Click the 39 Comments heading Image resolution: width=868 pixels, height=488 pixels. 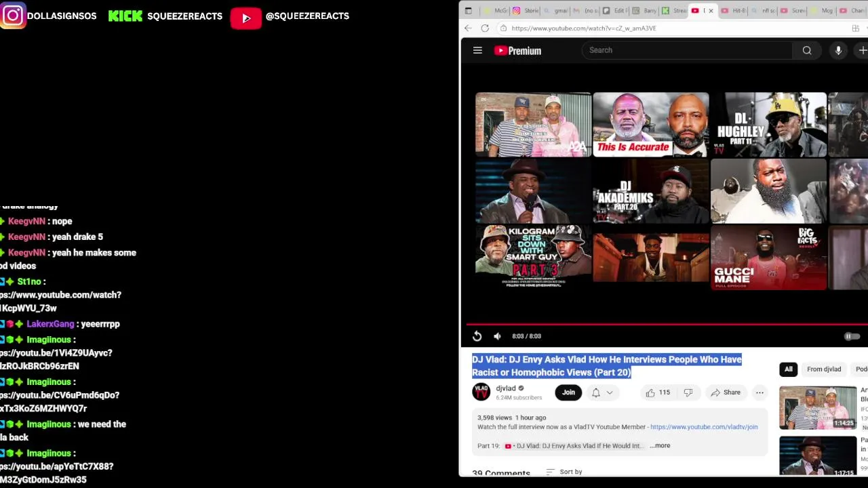pos(501,473)
